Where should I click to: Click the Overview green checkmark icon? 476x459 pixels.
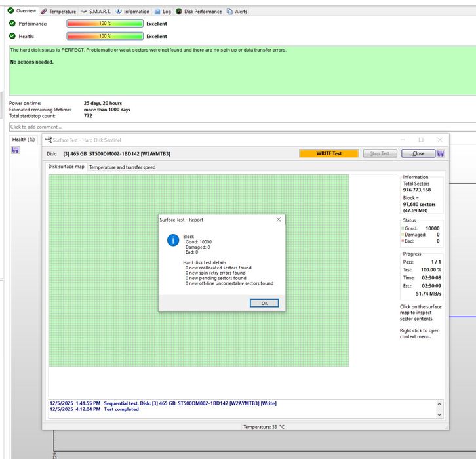point(10,10)
